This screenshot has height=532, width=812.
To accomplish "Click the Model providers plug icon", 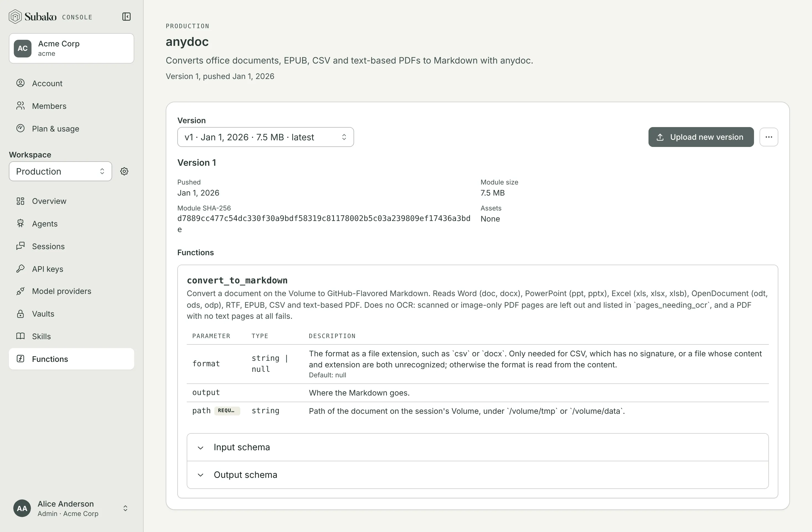I will click(x=20, y=291).
